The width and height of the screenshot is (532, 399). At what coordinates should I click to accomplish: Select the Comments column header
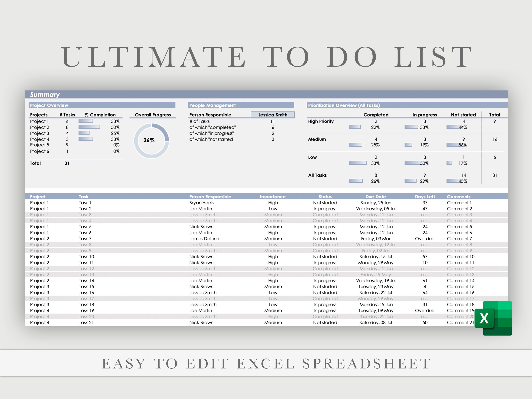pos(458,196)
